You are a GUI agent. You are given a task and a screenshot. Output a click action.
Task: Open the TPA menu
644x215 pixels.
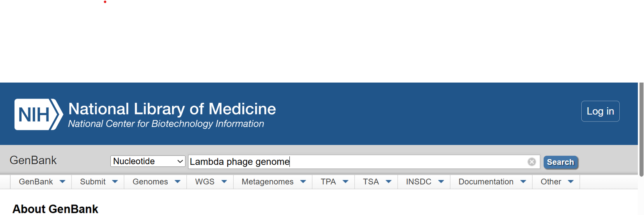coord(328,182)
